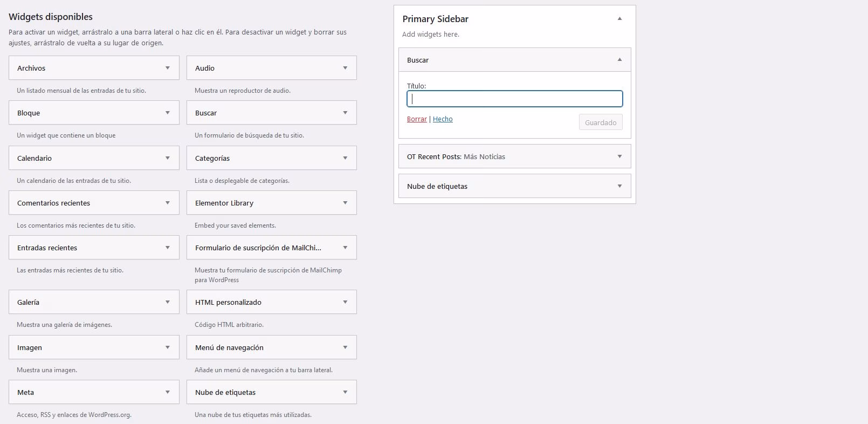The width and height of the screenshot is (868, 424).
Task: Select the Imagen widget title
Action: coord(30,347)
